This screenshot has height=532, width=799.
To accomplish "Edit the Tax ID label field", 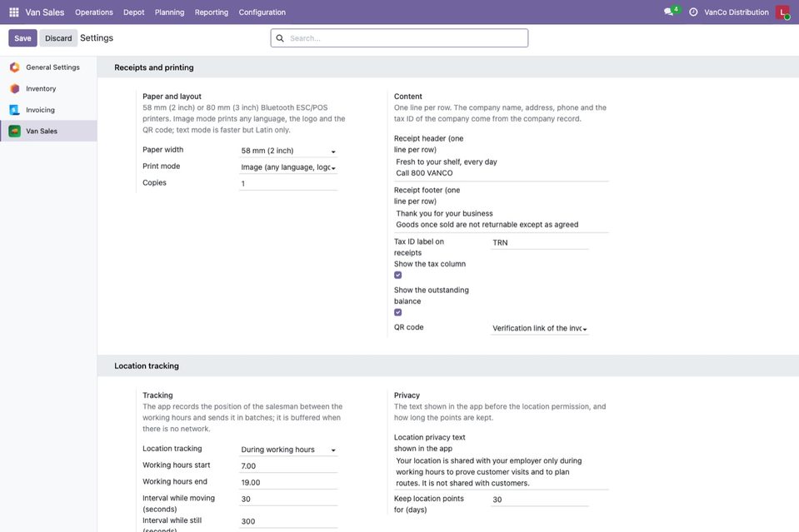I will click(x=540, y=243).
